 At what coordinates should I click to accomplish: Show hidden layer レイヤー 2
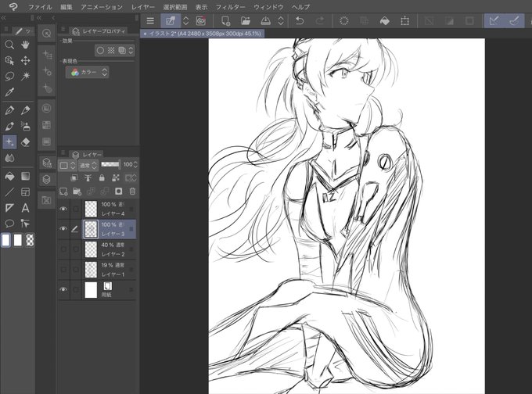coord(63,249)
